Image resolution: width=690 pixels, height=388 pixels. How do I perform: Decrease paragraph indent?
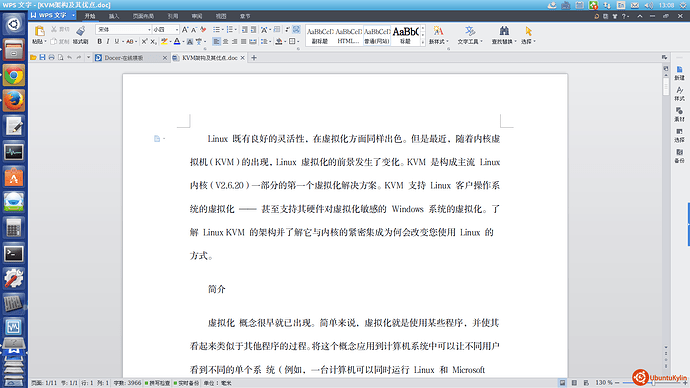244,29
